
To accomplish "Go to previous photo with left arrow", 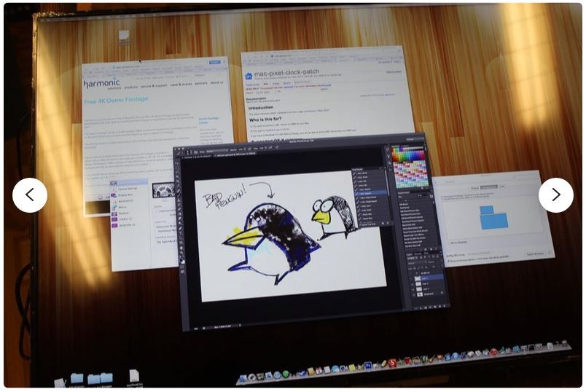I will pyautogui.click(x=30, y=195).
